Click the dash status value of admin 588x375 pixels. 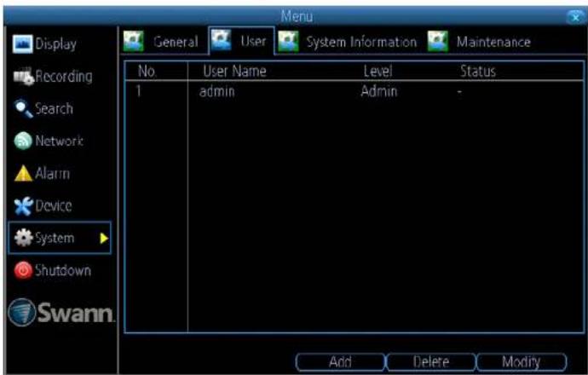coord(459,92)
